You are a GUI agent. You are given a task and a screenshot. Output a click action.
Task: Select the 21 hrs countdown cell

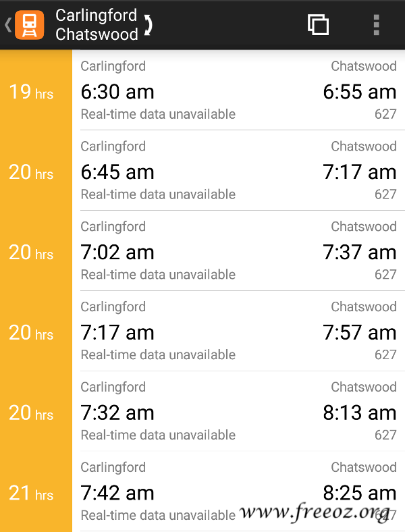[x=36, y=491]
